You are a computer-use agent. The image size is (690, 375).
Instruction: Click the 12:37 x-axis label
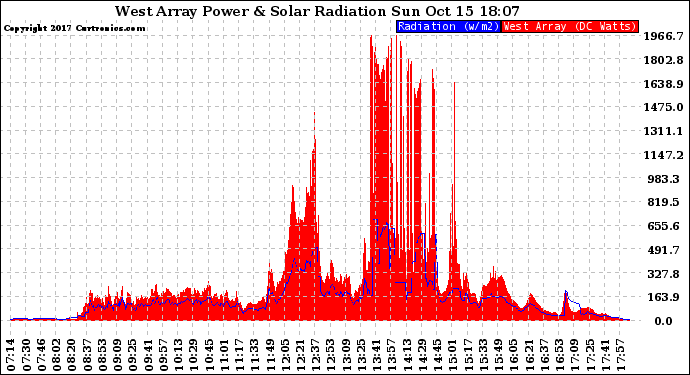click(x=316, y=355)
